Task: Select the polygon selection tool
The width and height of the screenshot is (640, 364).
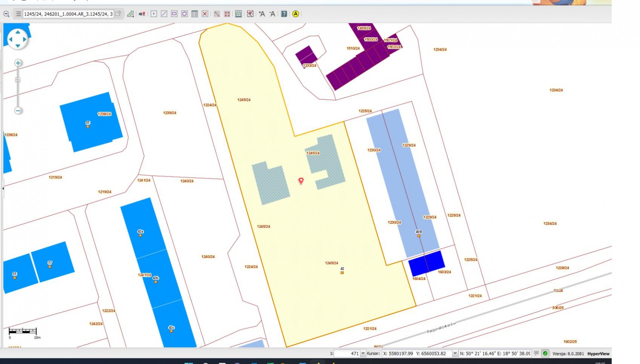Action: coord(185,14)
